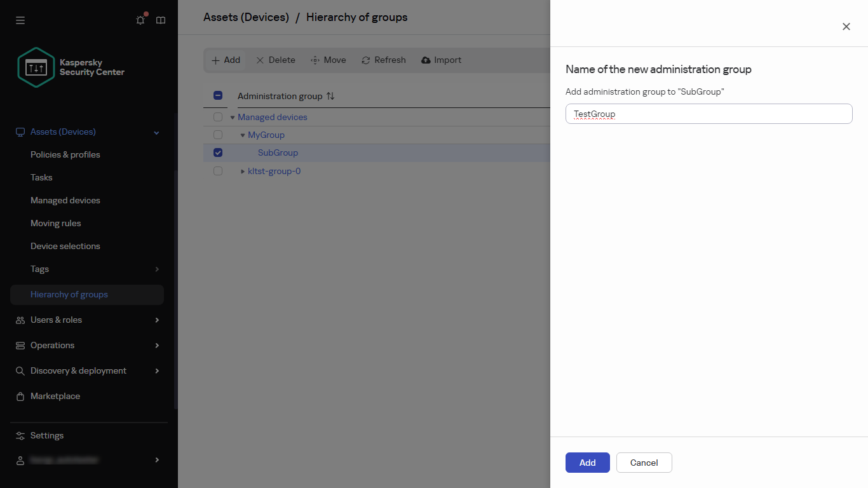Open the documentation book icon

tap(161, 20)
